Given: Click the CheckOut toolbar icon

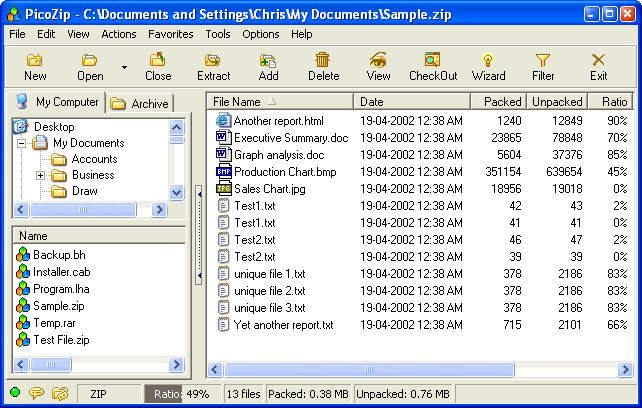Looking at the screenshot, I should pyautogui.click(x=432, y=60).
